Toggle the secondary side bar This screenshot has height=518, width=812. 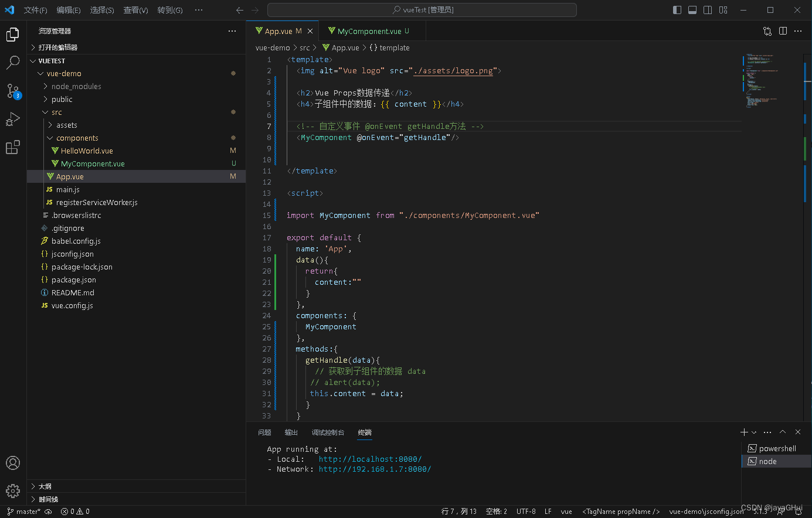pyautogui.click(x=707, y=9)
